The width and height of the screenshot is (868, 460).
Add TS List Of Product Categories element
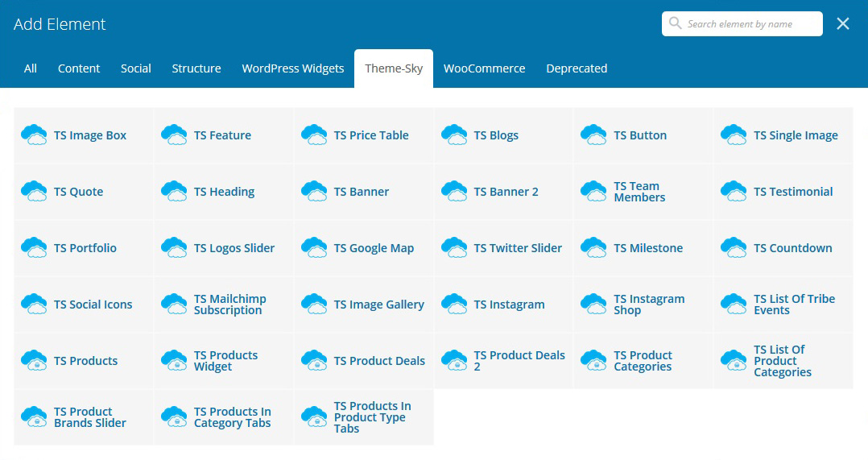783,361
